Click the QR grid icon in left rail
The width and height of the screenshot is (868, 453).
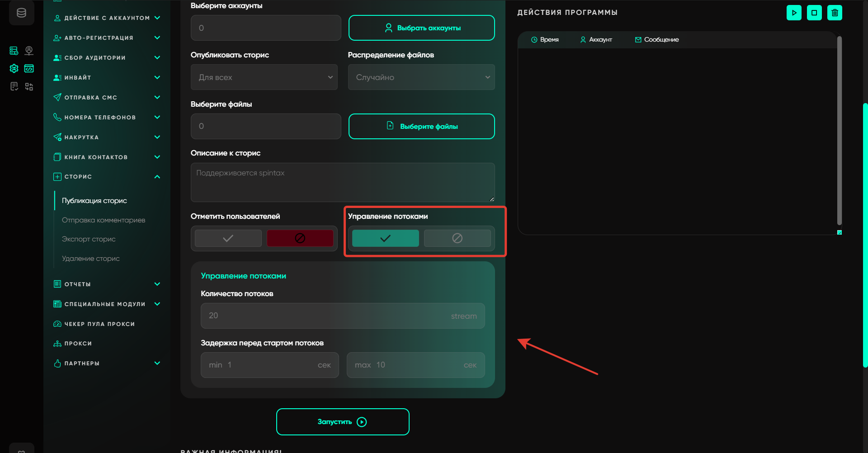[29, 86]
